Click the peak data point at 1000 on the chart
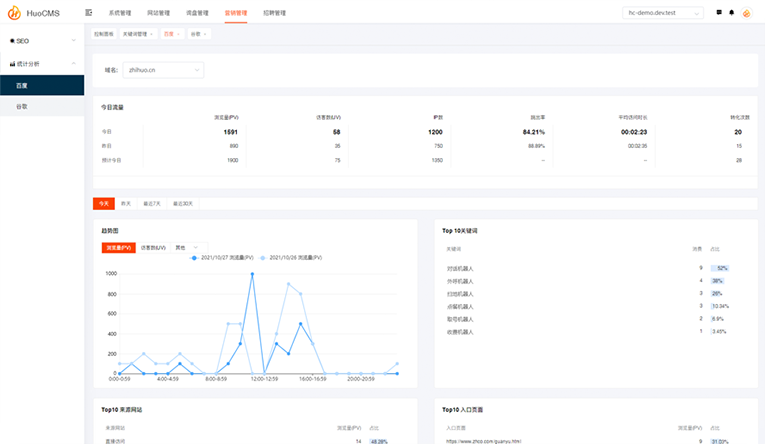The width and height of the screenshot is (765, 444). coord(252,273)
